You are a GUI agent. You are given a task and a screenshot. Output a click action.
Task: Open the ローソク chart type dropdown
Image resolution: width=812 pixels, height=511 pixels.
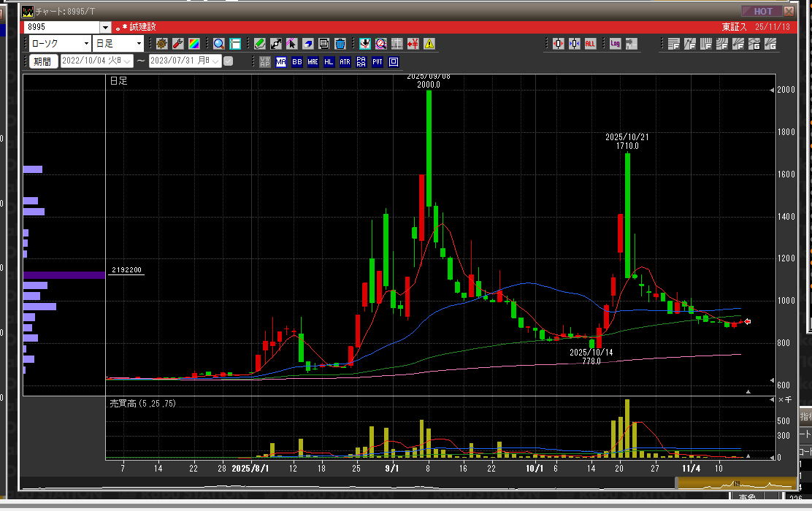(x=85, y=44)
